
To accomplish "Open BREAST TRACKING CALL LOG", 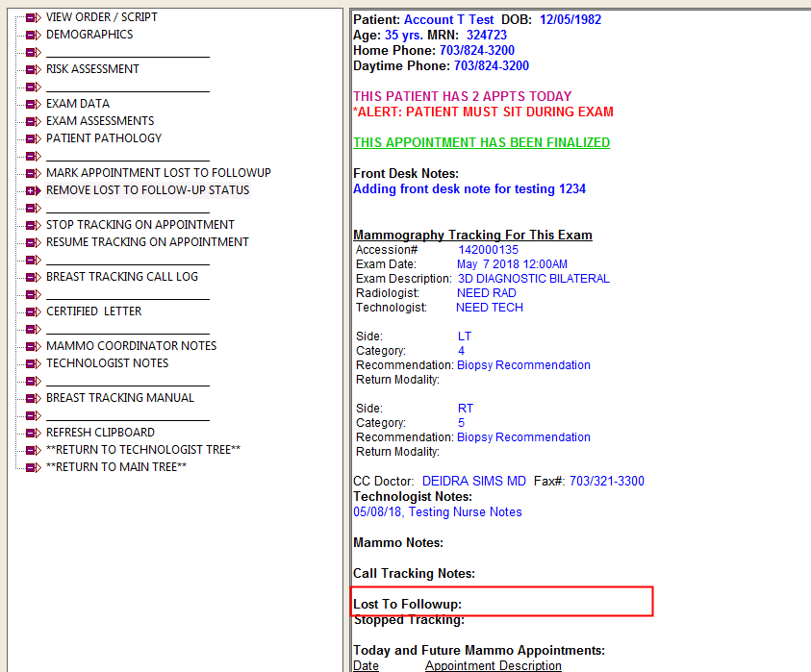I will tap(122, 277).
